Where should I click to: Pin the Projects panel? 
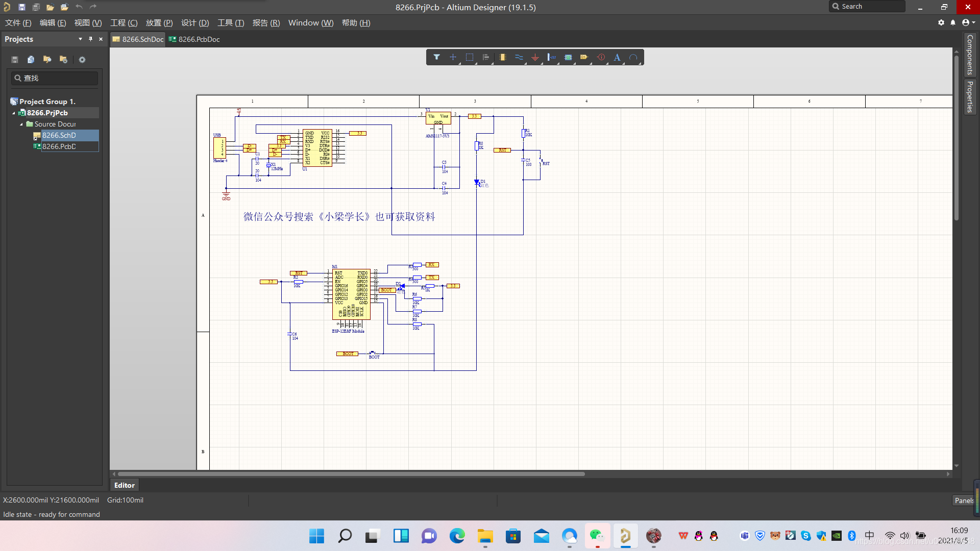(x=90, y=39)
